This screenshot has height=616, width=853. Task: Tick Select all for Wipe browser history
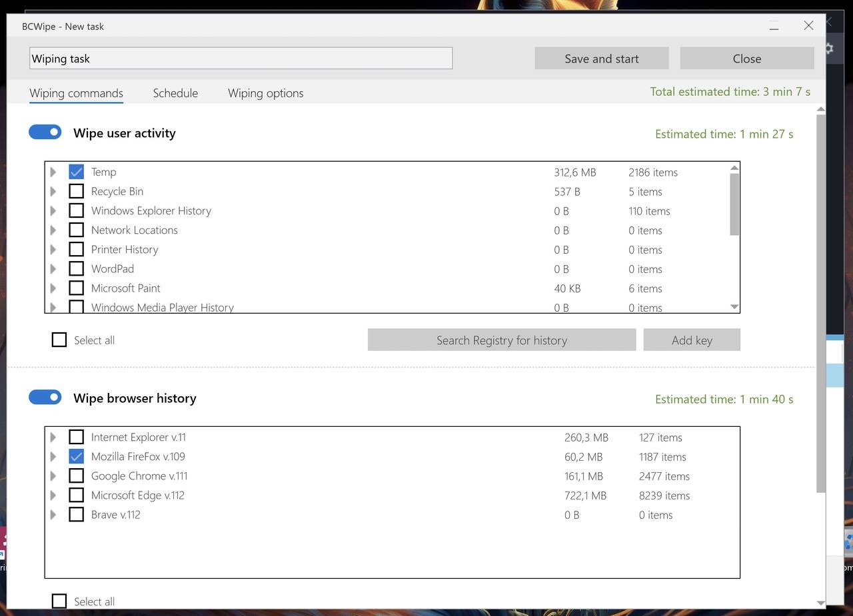59,601
